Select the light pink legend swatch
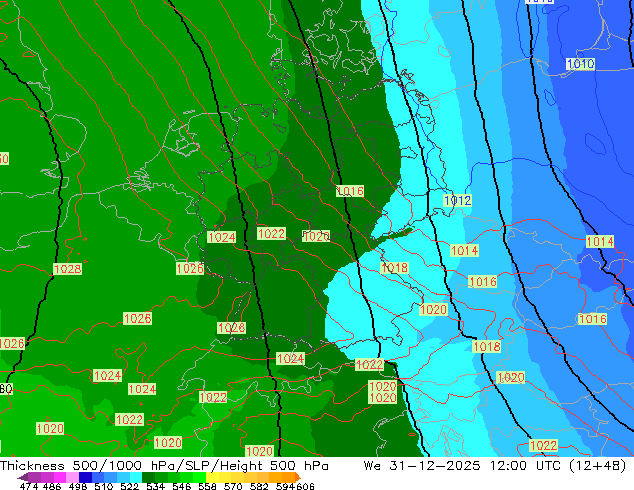Image resolution: width=634 pixels, height=490 pixels. click(x=71, y=477)
